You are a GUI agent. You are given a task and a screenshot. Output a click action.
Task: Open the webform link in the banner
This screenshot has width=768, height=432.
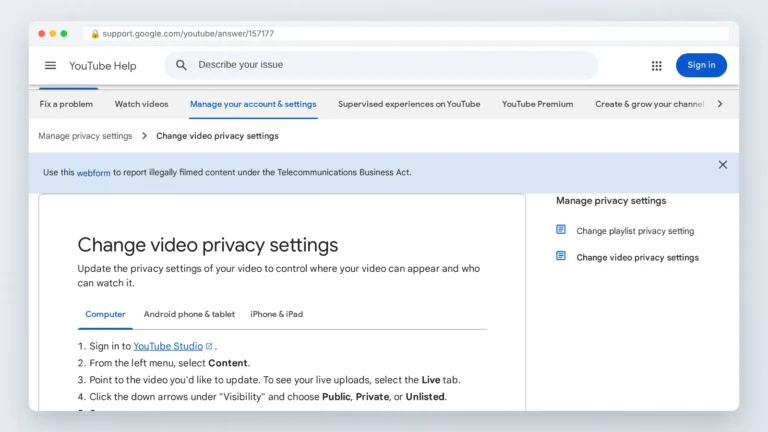coord(93,172)
